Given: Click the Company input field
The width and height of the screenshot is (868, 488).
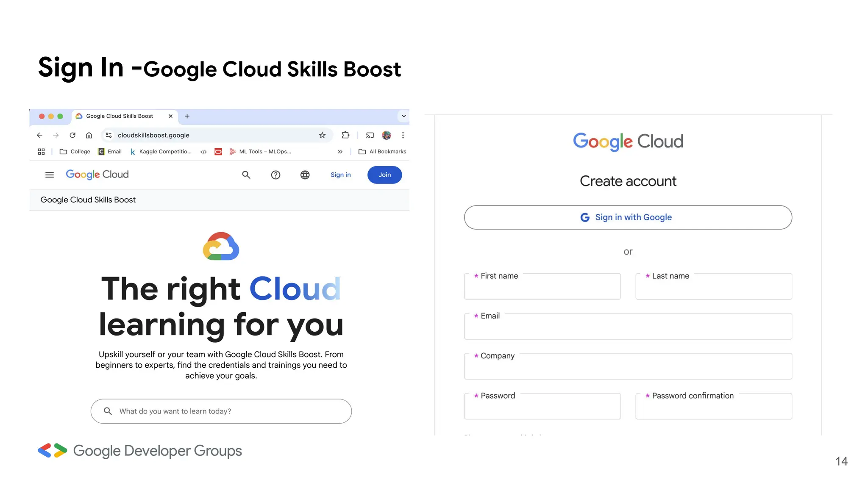Looking at the screenshot, I should tap(628, 366).
